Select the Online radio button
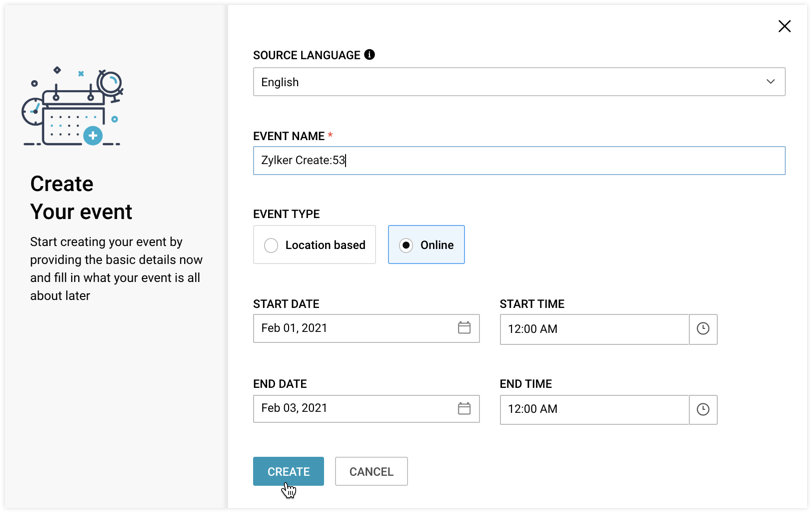This screenshot has height=513, width=812. [x=406, y=245]
